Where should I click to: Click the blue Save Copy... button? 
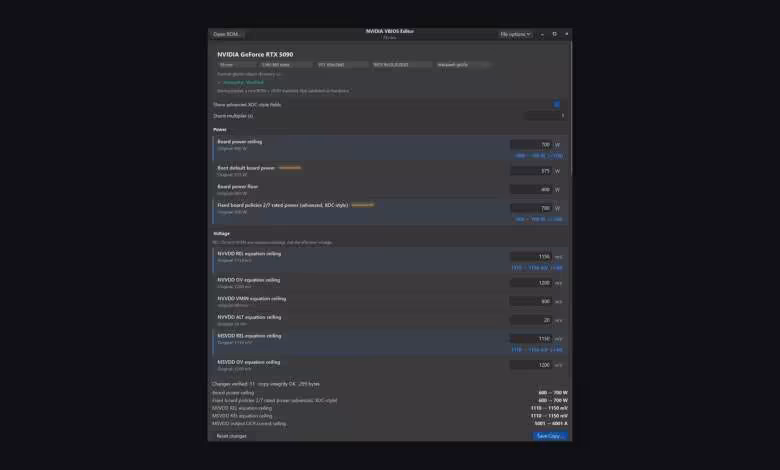[x=549, y=436]
